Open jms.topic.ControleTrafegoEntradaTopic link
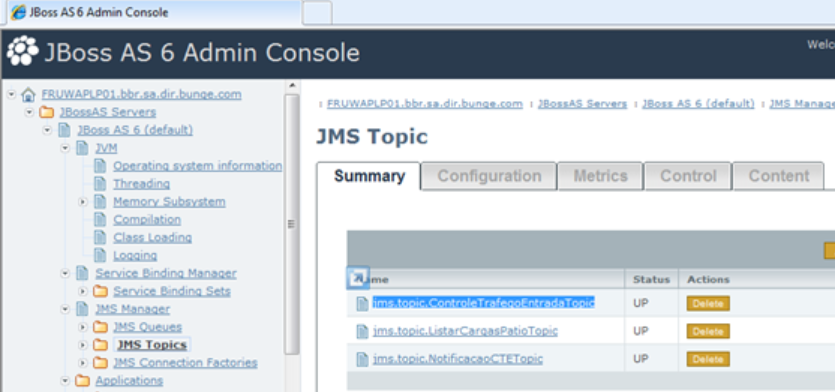 (x=483, y=303)
